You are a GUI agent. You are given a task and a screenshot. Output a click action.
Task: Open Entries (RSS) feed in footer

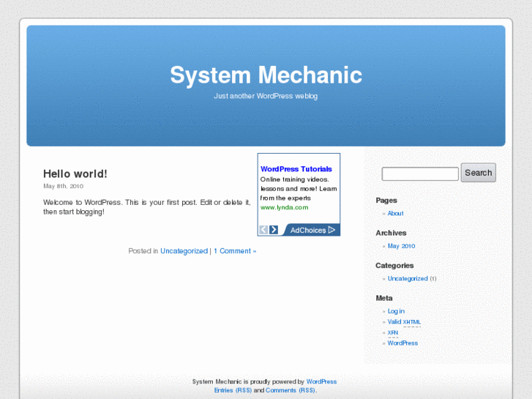[x=233, y=390]
